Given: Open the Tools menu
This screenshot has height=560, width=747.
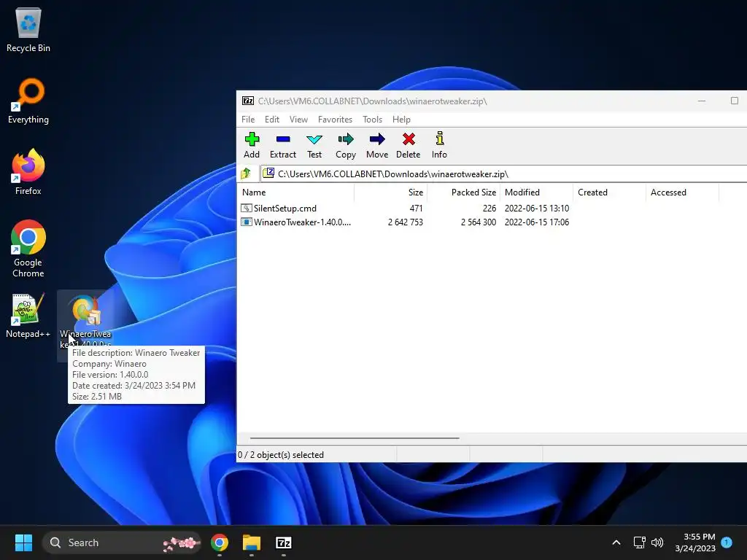Looking at the screenshot, I should tap(373, 120).
